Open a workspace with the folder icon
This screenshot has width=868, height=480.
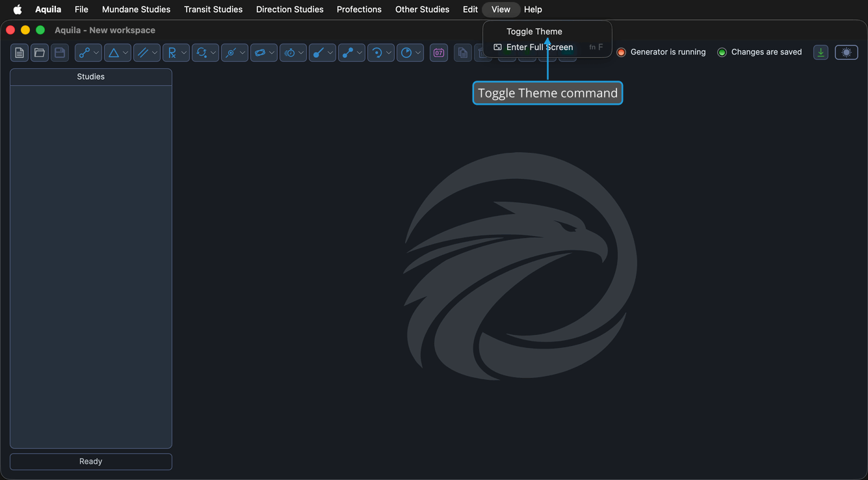(x=40, y=53)
